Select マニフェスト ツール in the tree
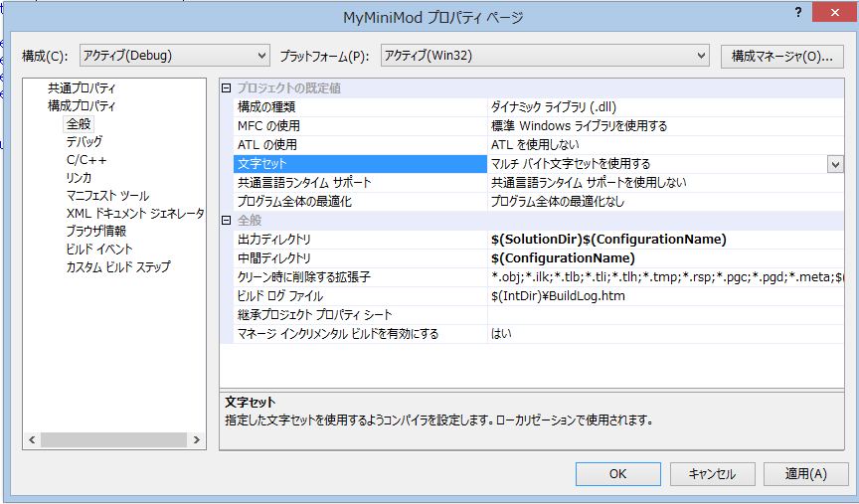This screenshot has width=859, height=504. [107, 196]
